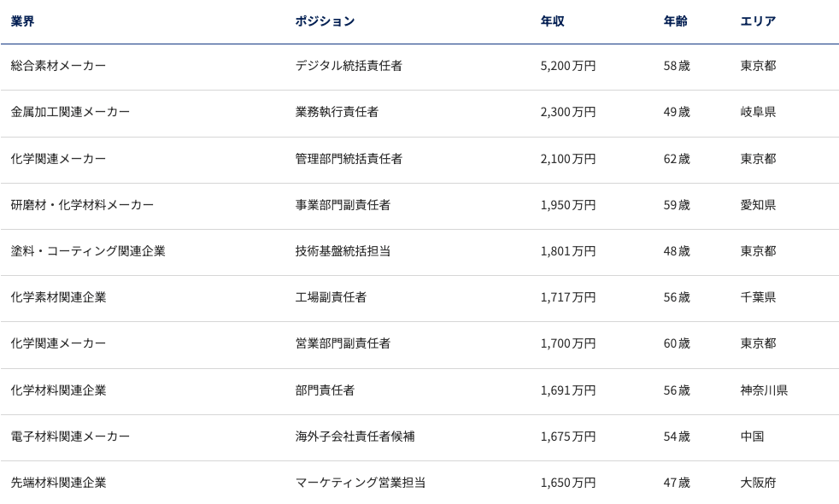
Task: Click the ポジション column header
Action: tap(325, 21)
